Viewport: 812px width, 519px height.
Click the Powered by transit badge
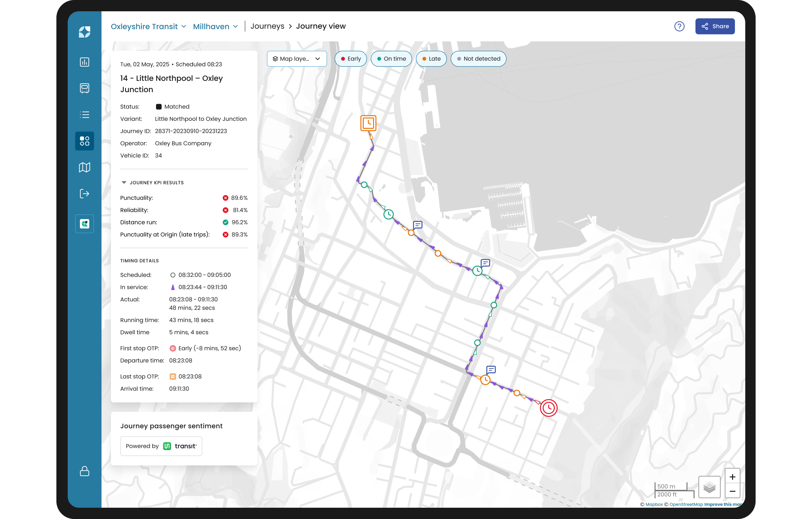coord(161,446)
